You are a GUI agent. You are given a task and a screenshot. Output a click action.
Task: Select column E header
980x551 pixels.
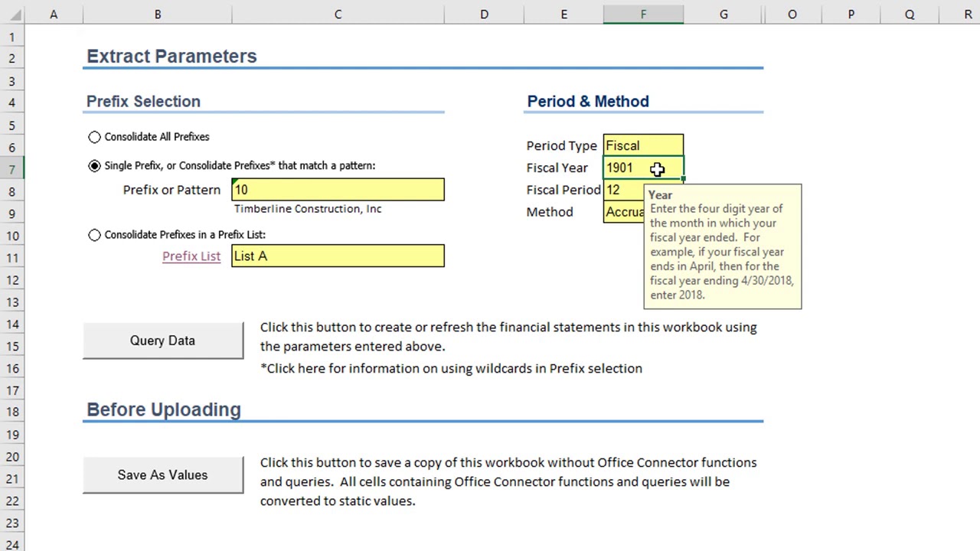(563, 15)
